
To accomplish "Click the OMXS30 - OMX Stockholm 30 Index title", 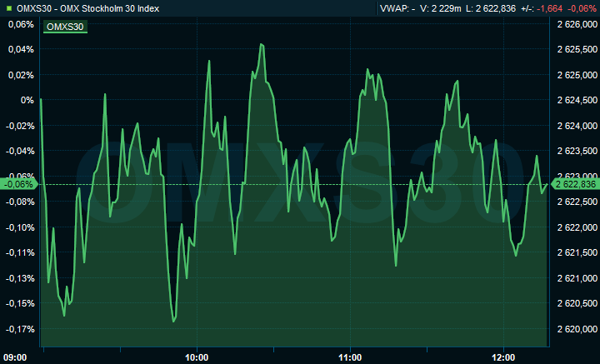I will tap(88, 8).
